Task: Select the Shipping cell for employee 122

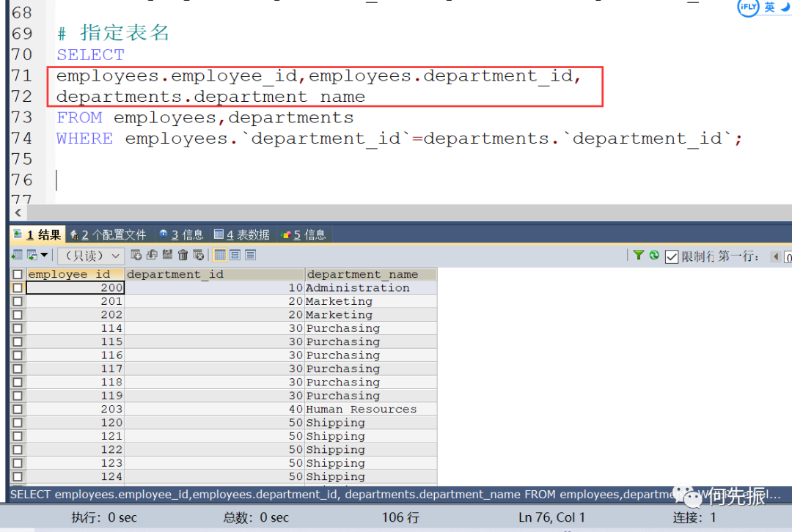Action: click(371, 449)
